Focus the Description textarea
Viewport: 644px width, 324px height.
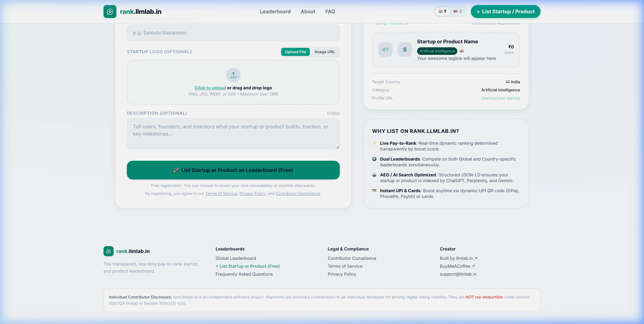tap(233, 134)
